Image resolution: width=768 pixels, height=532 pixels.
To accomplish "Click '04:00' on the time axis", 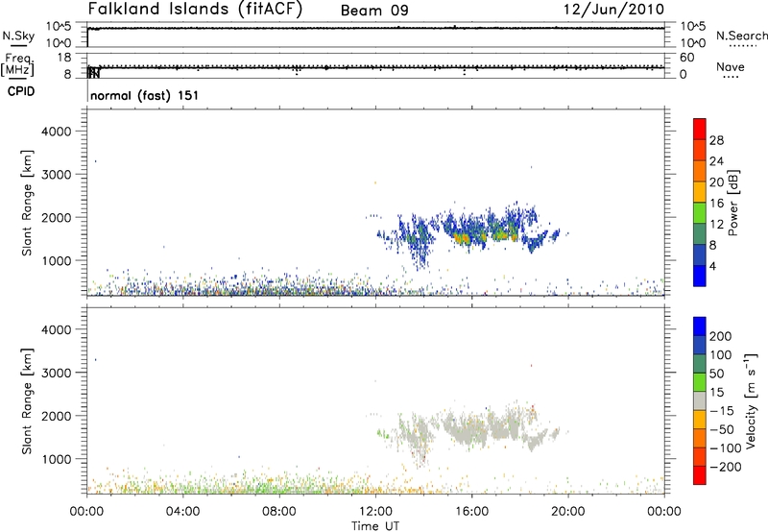I will click(x=183, y=512).
